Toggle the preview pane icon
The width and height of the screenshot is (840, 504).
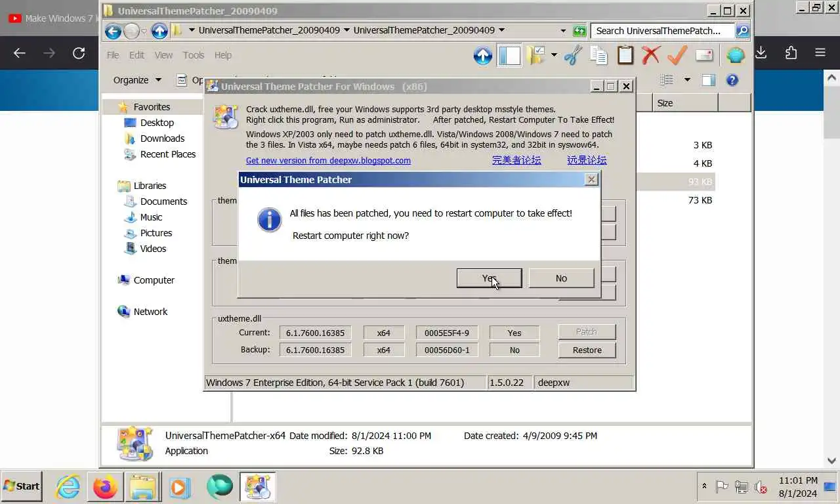coord(708,80)
